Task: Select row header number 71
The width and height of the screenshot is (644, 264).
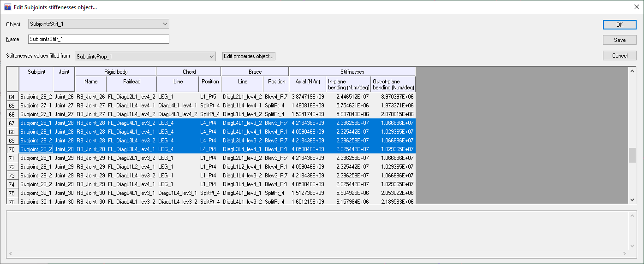Action: point(12,158)
